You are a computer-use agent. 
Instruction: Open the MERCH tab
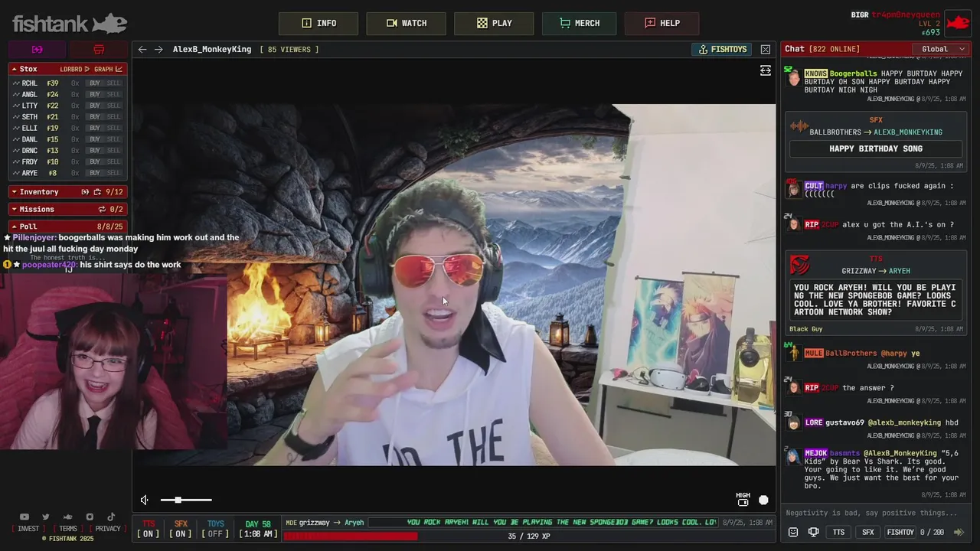tap(579, 23)
